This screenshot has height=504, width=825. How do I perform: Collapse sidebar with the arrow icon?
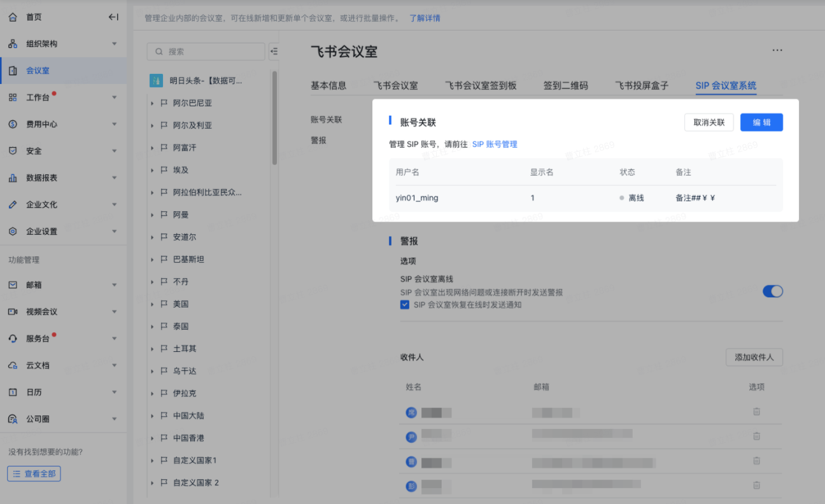113,17
